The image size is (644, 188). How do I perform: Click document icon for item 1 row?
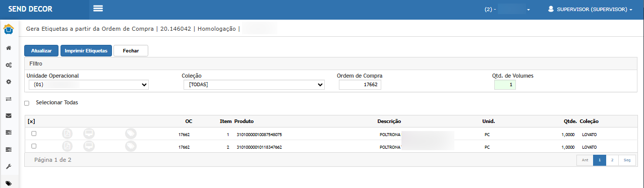68,134
